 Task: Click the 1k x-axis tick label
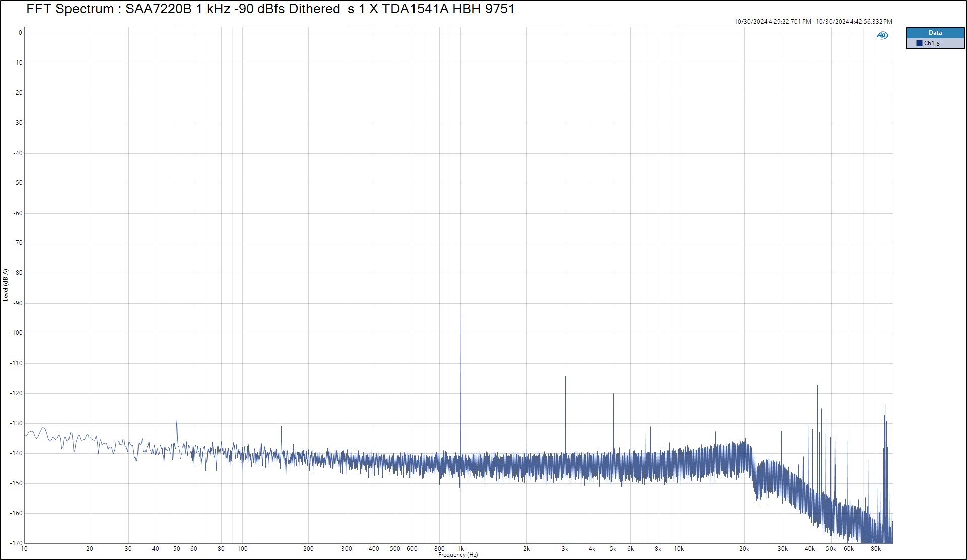461,549
